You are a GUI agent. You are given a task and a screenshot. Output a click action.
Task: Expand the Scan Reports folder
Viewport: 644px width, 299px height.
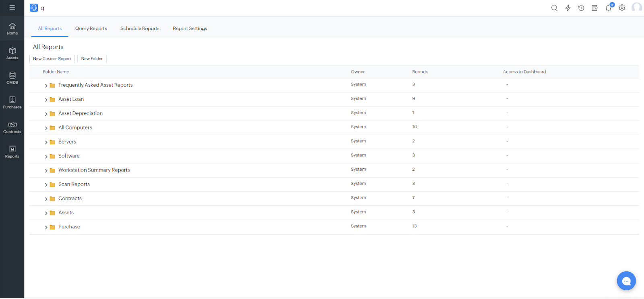point(46,185)
